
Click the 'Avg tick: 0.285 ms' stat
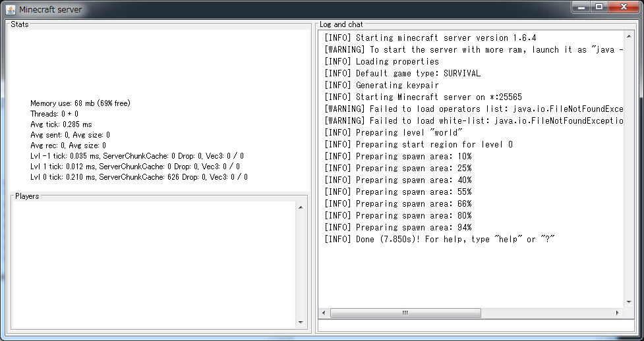point(61,124)
